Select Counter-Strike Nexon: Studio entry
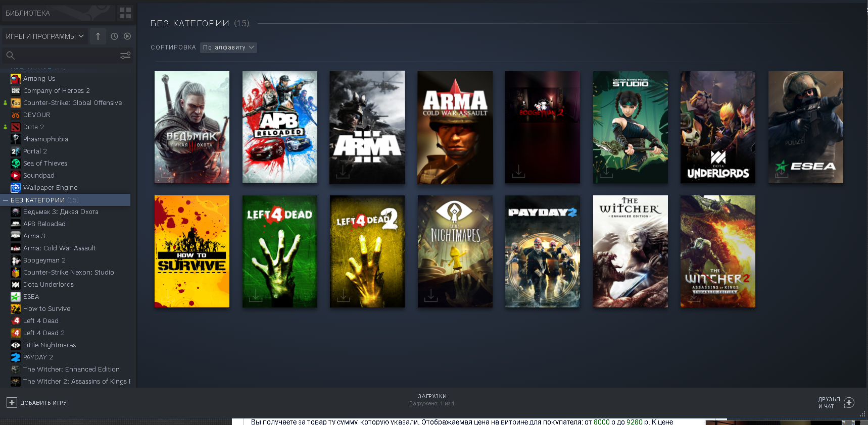 tap(68, 273)
